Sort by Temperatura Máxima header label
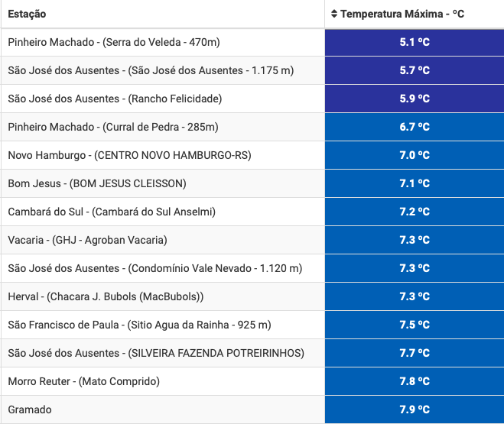Image resolution: width=504 pixels, height=424 pixels. [x=402, y=14]
